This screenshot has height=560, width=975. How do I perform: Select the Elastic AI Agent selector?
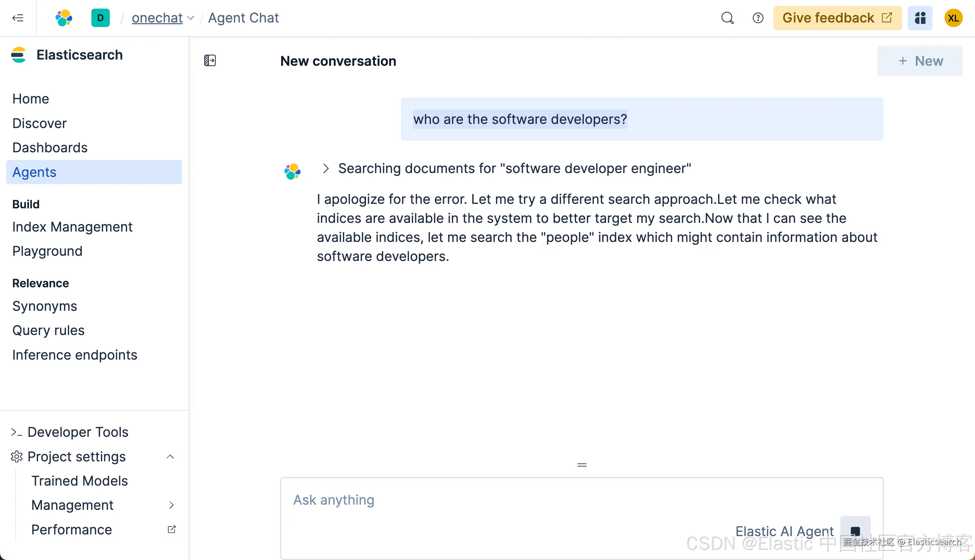click(x=785, y=531)
